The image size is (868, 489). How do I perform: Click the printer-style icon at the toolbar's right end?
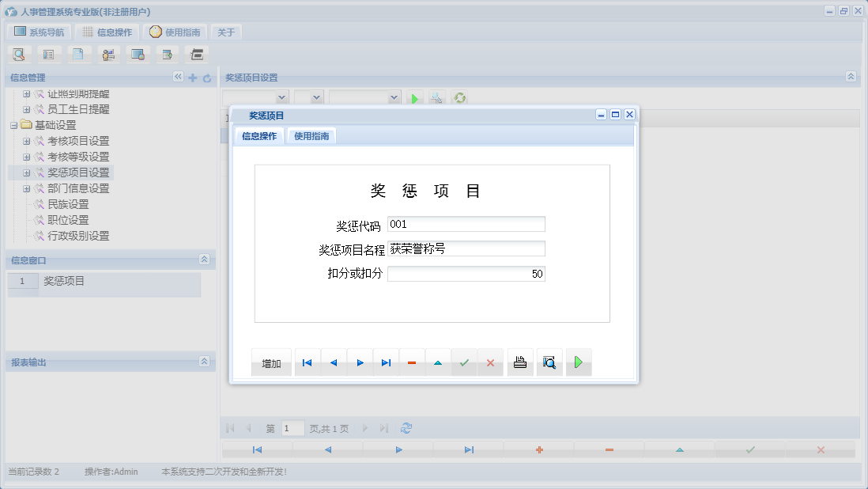196,54
